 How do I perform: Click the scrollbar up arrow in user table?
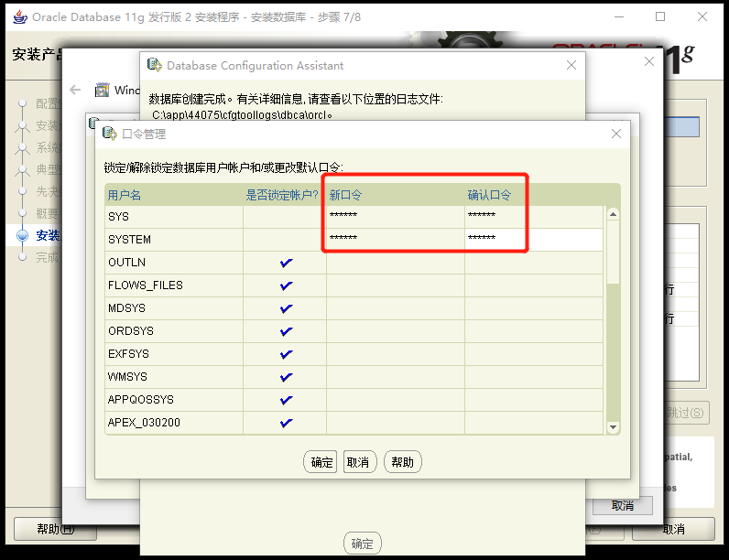(613, 214)
